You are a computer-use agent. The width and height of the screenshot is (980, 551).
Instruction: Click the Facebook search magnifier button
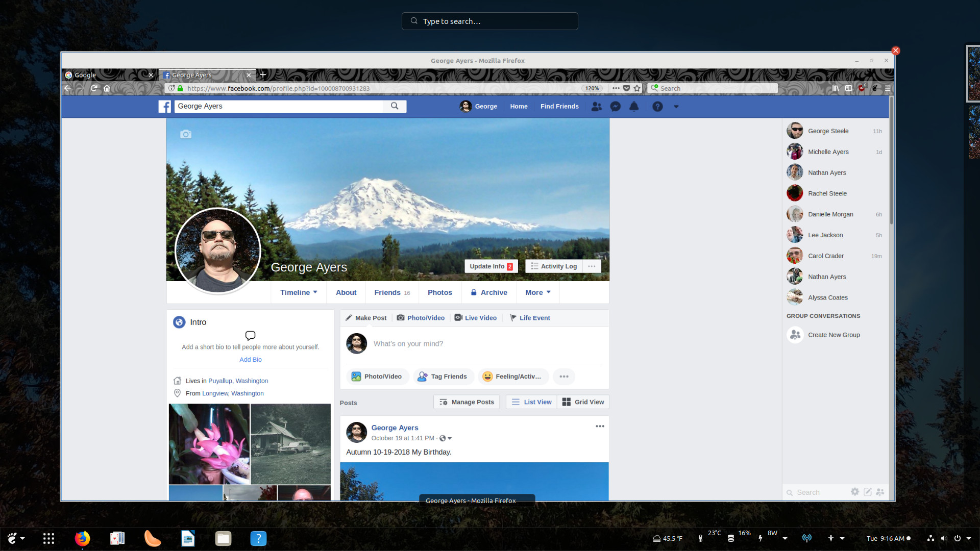(x=395, y=106)
